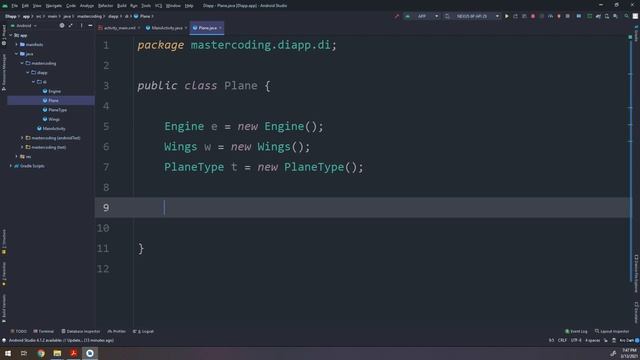Expand Gradle Scripts node
640x360 pixels.
pyautogui.click(x=11, y=166)
